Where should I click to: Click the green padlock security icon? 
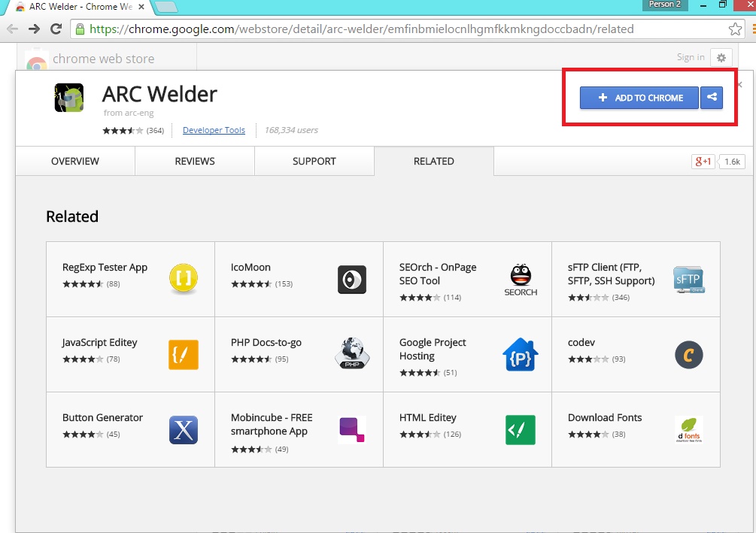pos(80,29)
